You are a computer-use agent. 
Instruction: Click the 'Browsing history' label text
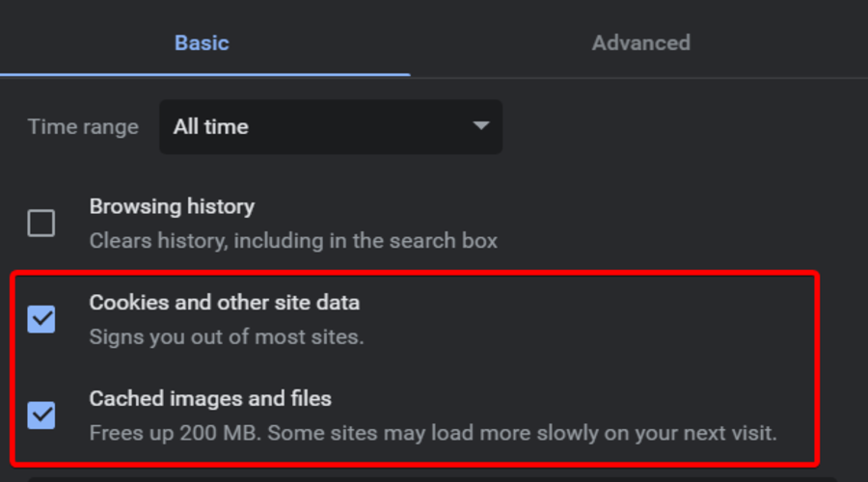172,206
